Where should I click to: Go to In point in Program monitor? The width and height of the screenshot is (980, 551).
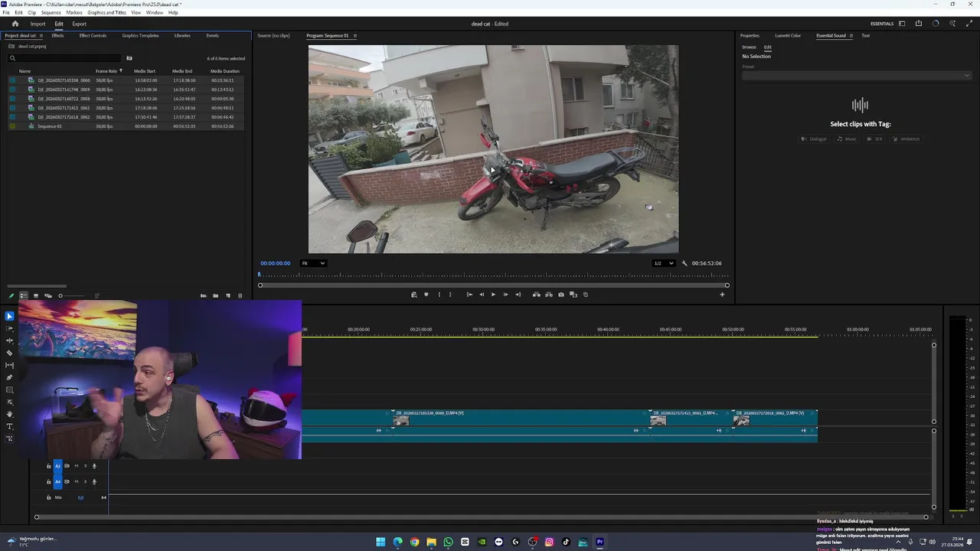469,295
